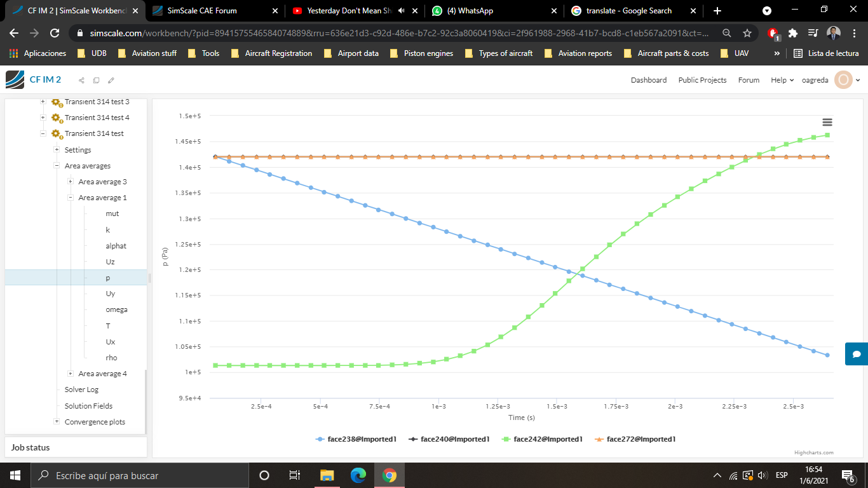This screenshot has height=488, width=868.
Task: Collapse the Transient 314 test node
Action: point(43,133)
